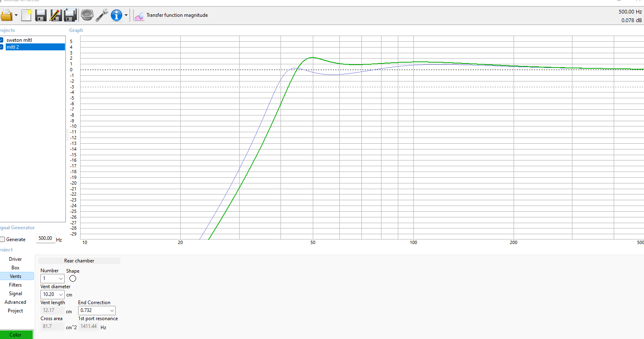Screen dimensions: 644x339
Task: Select sweton mltl in project list
Action: click(x=19, y=40)
